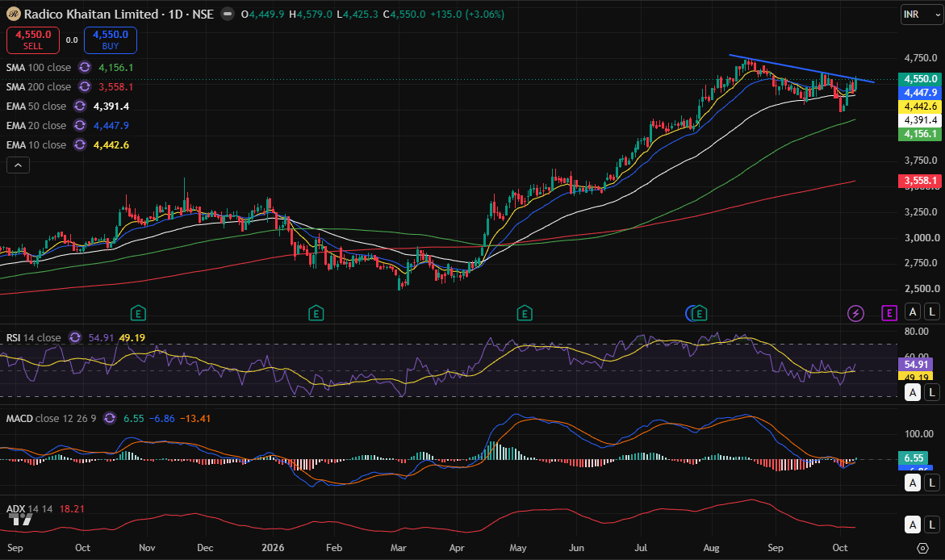Click the Aug label on the time axis
Screen dimensions: 945x560
711,548
